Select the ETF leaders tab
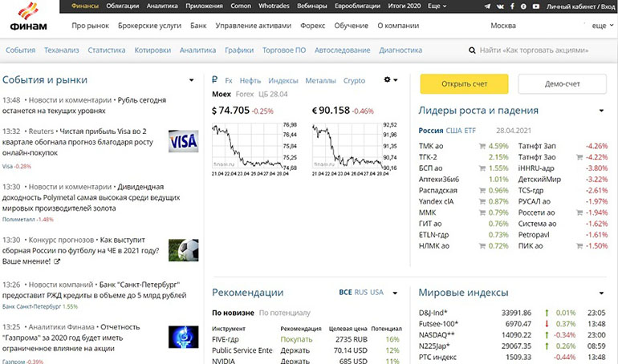This screenshot has width=618, height=364. point(470,131)
